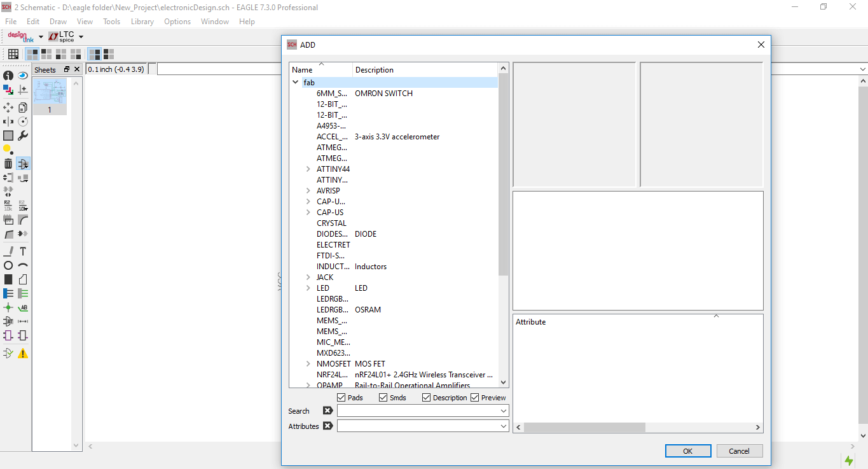
Task: Confirm with the OK button
Action: [688, 451]
